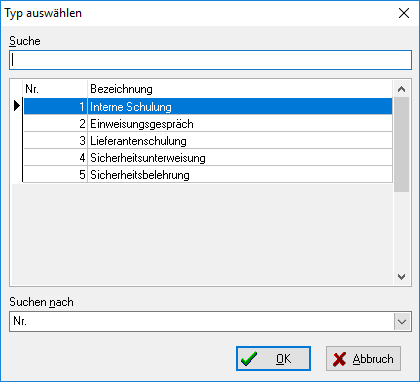Viewport: 420px width, 382px height.
Task: Sort by the Bezeichnung column header
Action: pyautogui.click(x=240, y=89)
